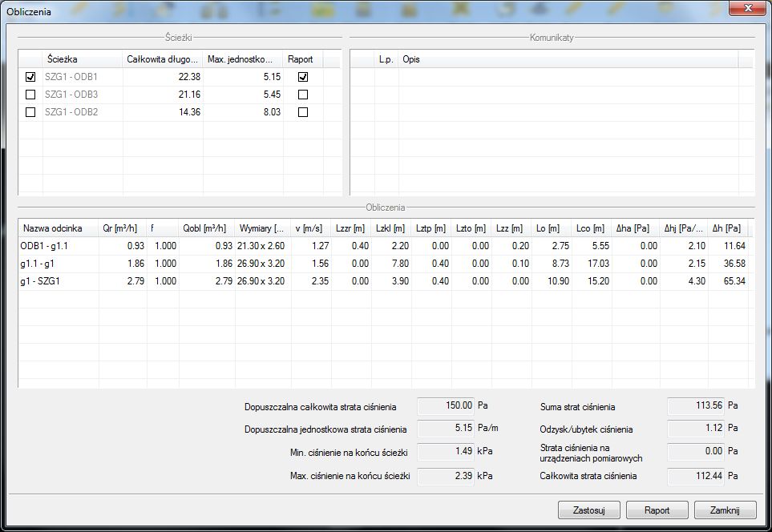Click max unit loss value 8.03
Image resolution: width=772 pixels, height=532 pixels.
coord(272,112)
